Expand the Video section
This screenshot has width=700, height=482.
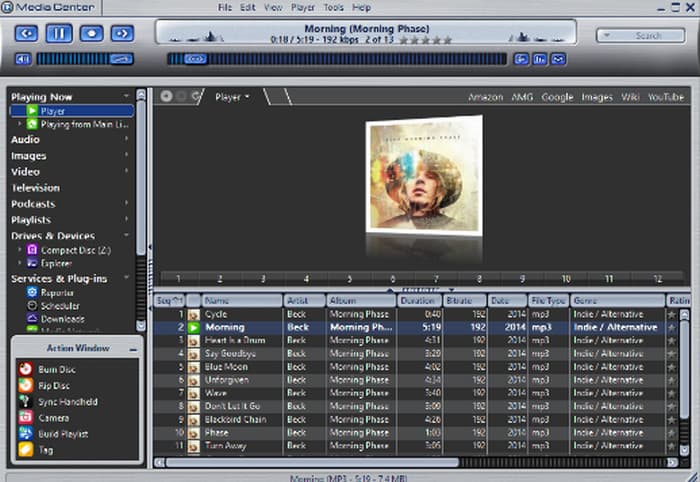click(x=126, y=171)
